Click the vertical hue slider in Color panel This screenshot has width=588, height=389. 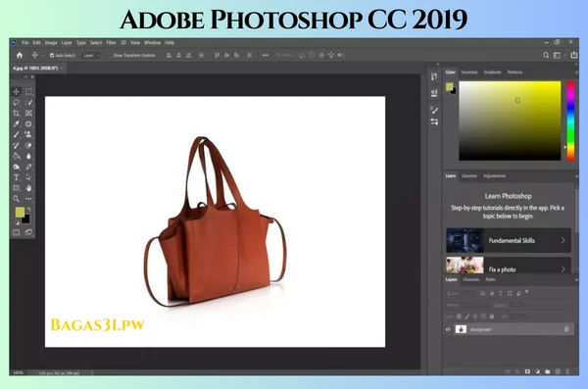[x=570, y=121]
